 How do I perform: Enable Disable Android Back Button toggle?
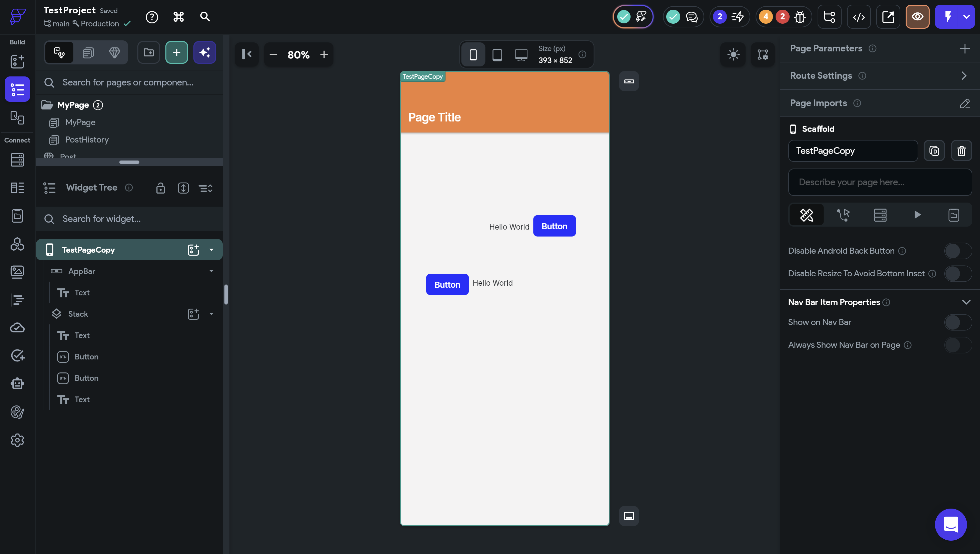(958, 251)
